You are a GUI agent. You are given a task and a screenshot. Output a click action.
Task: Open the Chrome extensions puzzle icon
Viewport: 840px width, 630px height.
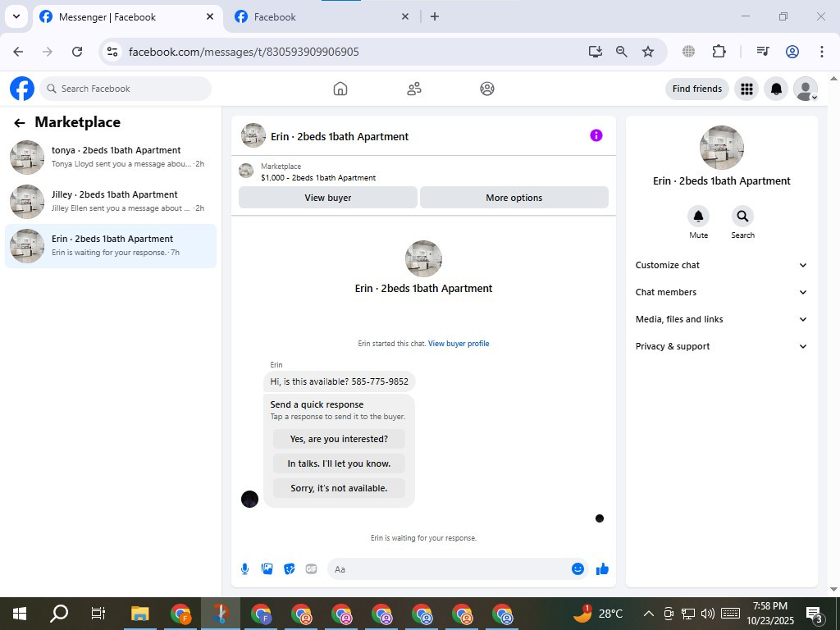pos(719,52)
